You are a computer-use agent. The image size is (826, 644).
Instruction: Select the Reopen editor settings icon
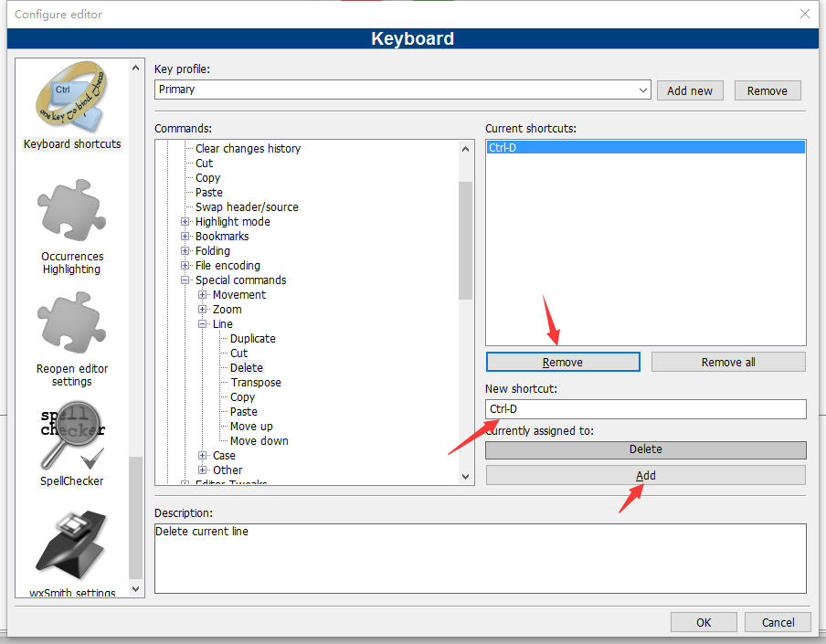(x=71, y=322)
